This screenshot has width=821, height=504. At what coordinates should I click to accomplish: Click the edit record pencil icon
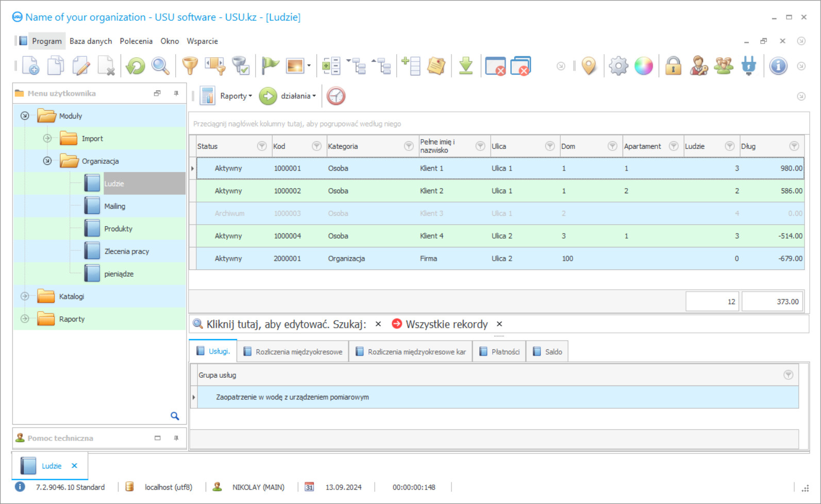[81, 66]
